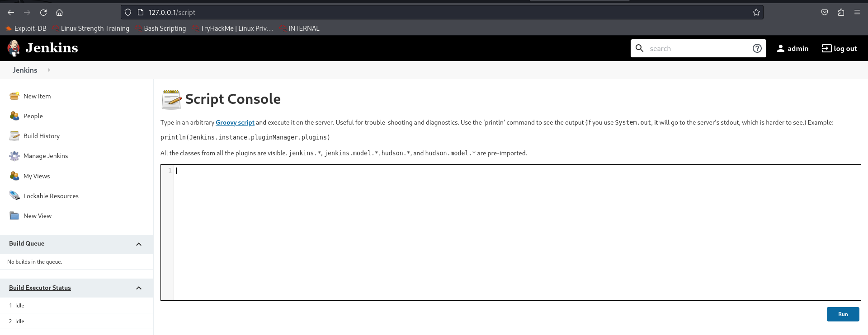868x335 pixels.
Task: Click the New View folder icon
Action: click(x=14, y=216)
